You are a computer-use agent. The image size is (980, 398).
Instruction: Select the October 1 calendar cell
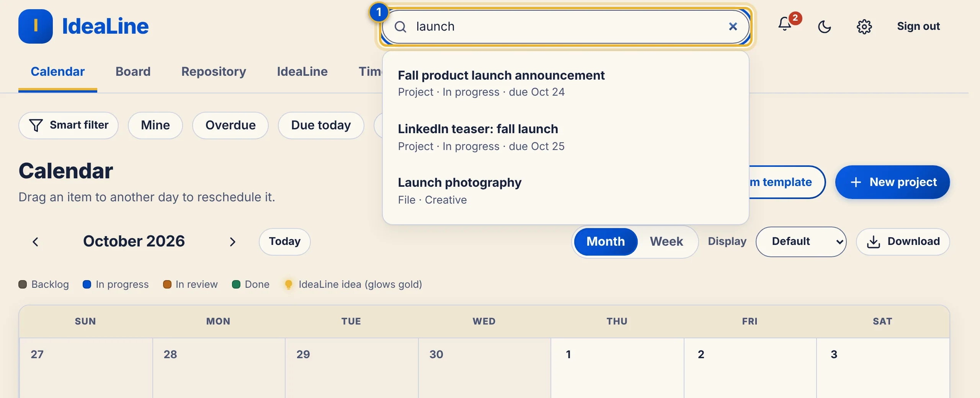tap(617, 368)
